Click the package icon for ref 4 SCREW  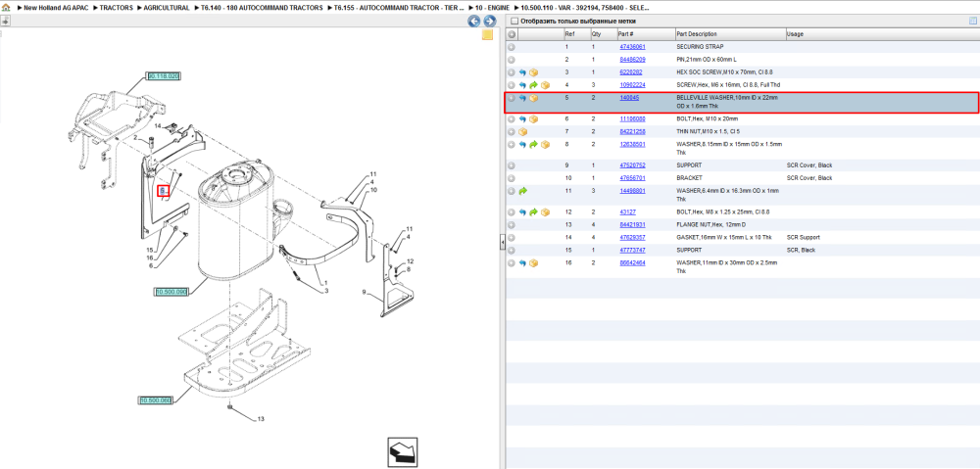545,85
